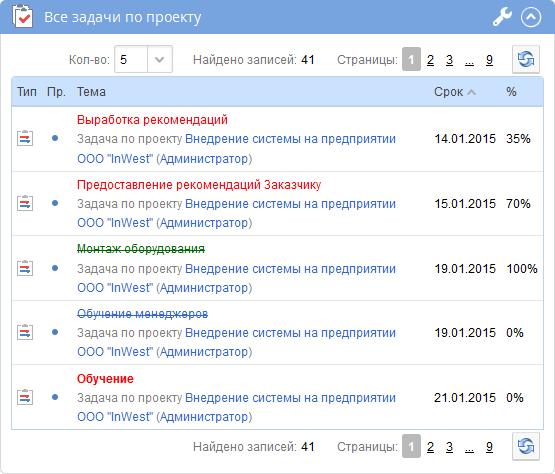Click the task type icon for Выработка рекомендаций

pos(25,138)
